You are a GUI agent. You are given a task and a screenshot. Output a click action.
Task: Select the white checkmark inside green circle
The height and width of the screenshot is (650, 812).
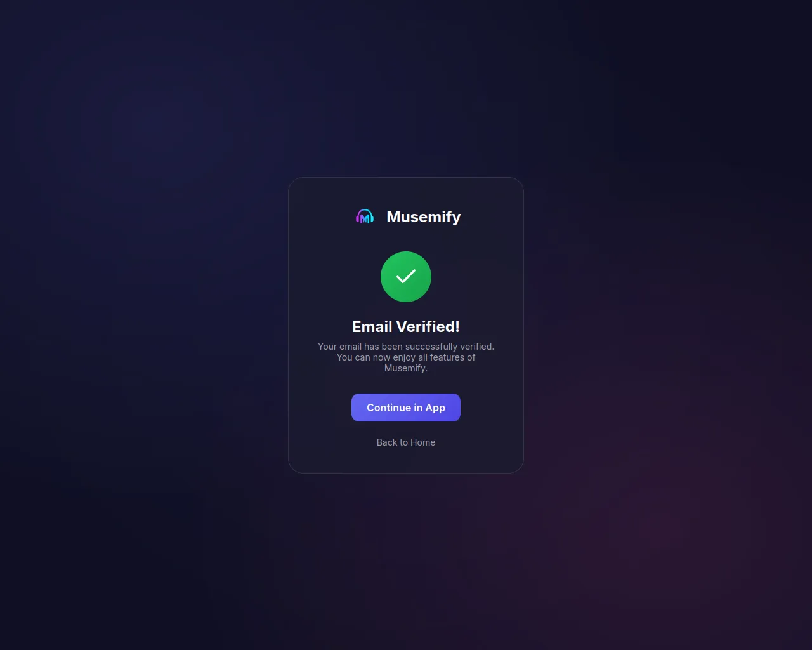point(406,276)
